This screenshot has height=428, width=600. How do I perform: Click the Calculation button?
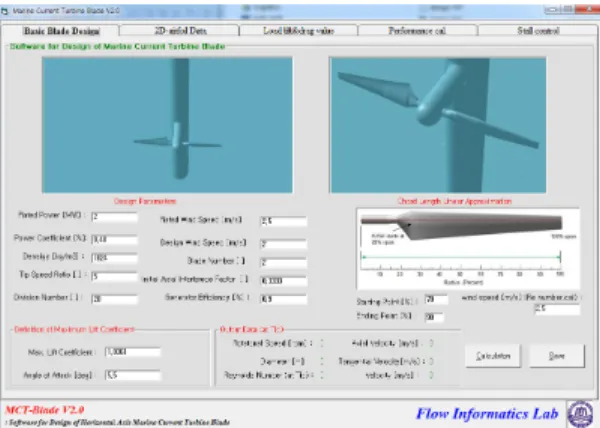pyautogui.click(x=493, y=356)
